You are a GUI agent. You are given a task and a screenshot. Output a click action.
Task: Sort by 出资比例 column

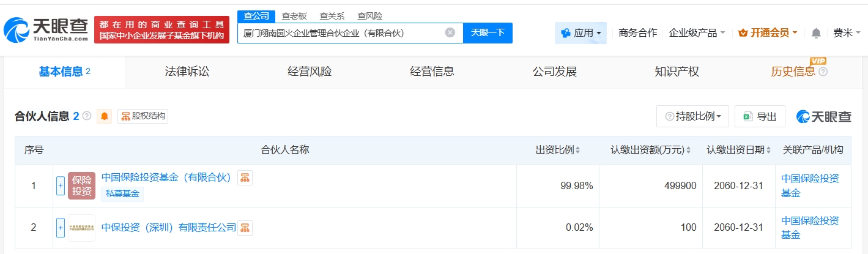pyautogui.click(x=558, y=150)
